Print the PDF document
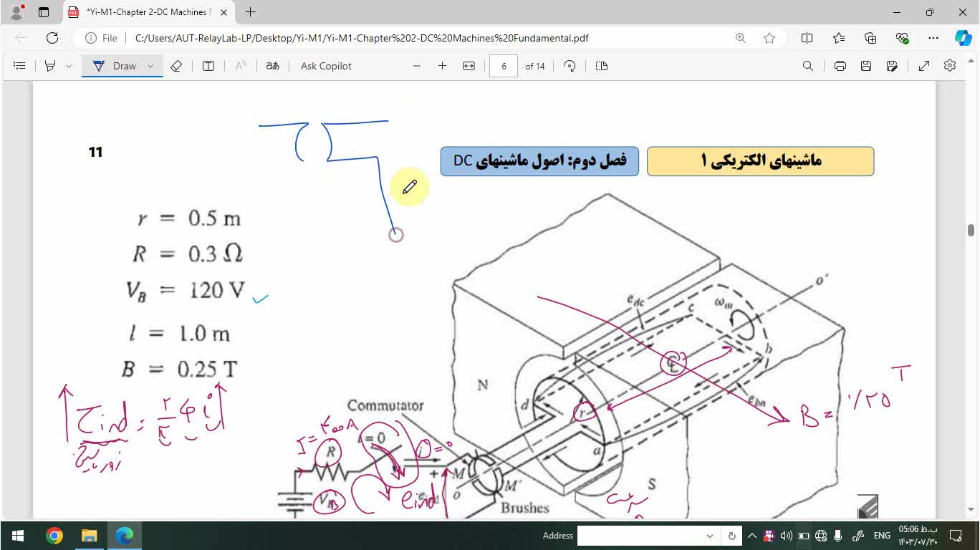 (x=839, y=66)
